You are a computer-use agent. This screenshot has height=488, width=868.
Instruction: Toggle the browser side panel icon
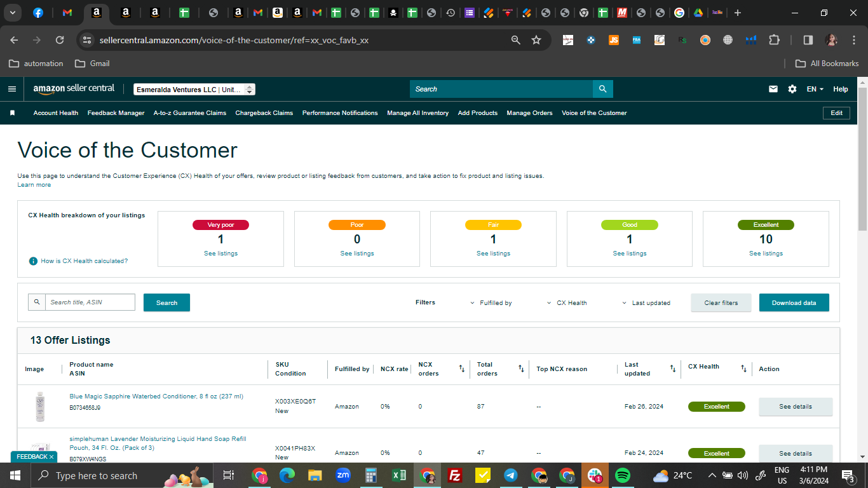808,40
